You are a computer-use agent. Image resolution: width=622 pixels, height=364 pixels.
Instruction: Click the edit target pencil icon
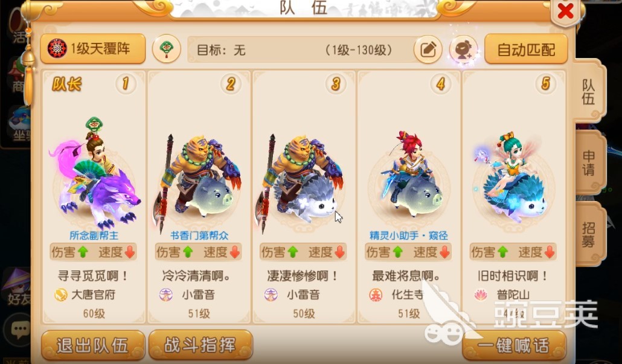coord(428,49)
